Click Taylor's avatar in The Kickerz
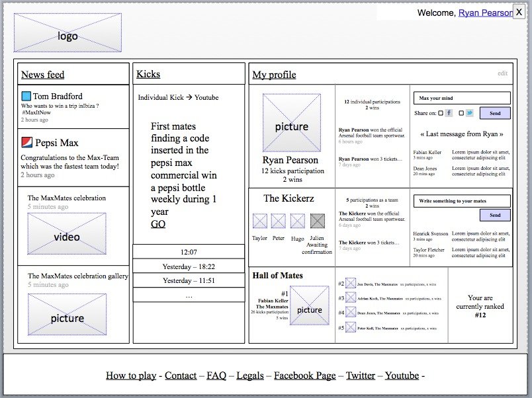The width and height of the screenshot is (532, 398). tap(260, 221)
